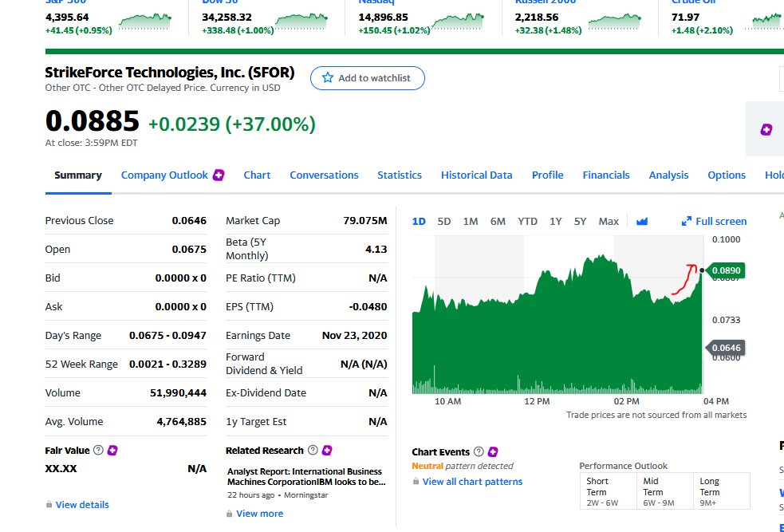Image resolution: width=784 pixels, height=532 pixels.
Task: Click the Volume value 51,990,444
Action: (178, 393)
